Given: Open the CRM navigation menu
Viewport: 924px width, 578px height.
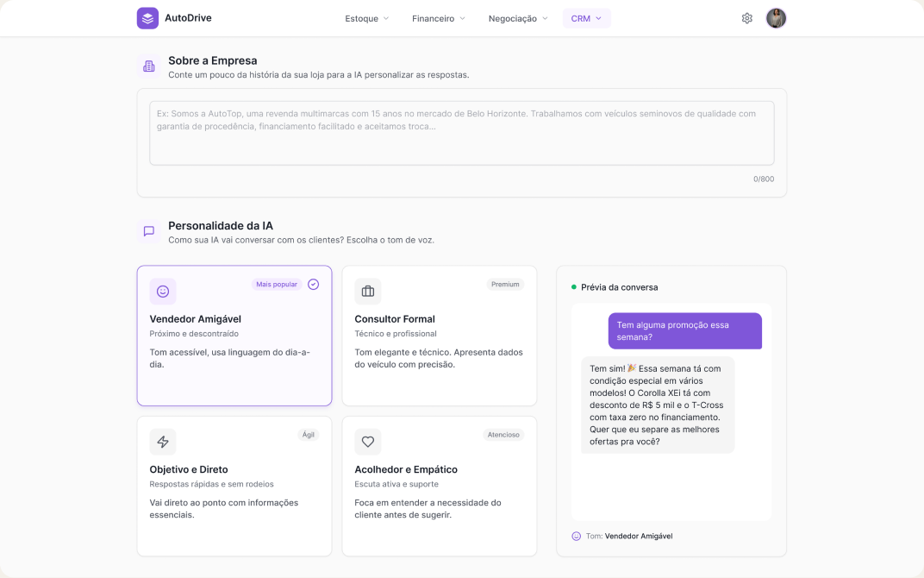Looking at the screenshot, I should tap(586, 18).
